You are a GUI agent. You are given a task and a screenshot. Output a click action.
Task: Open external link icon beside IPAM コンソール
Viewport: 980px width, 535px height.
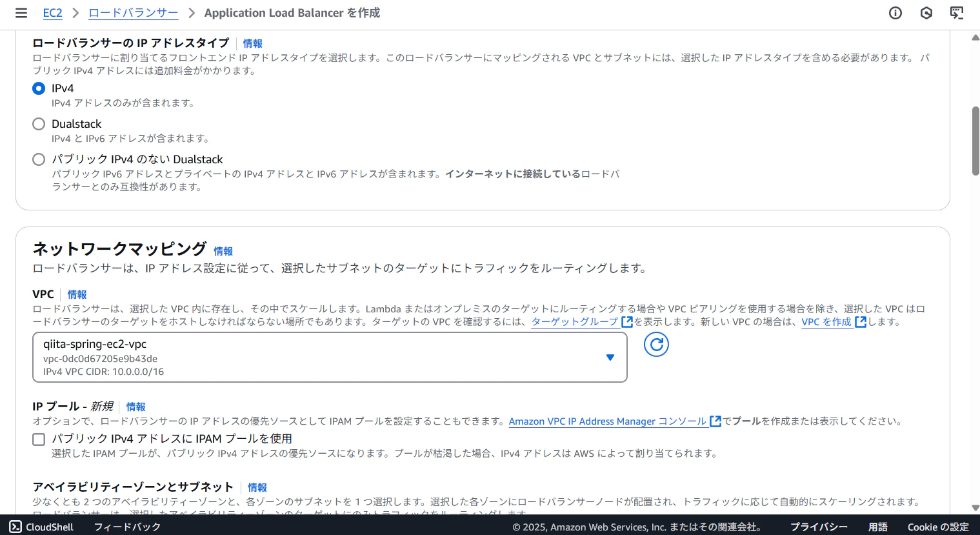715,421
